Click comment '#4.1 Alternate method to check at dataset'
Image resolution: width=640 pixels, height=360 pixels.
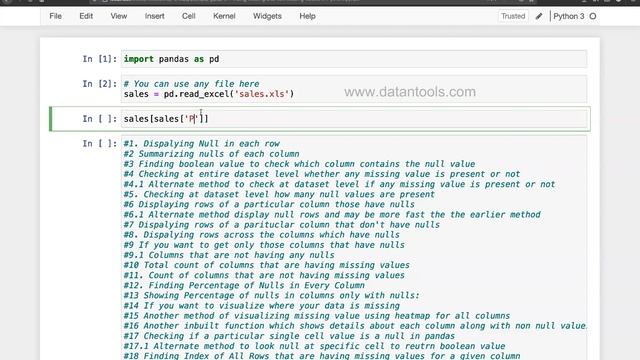tap(339, 184)
